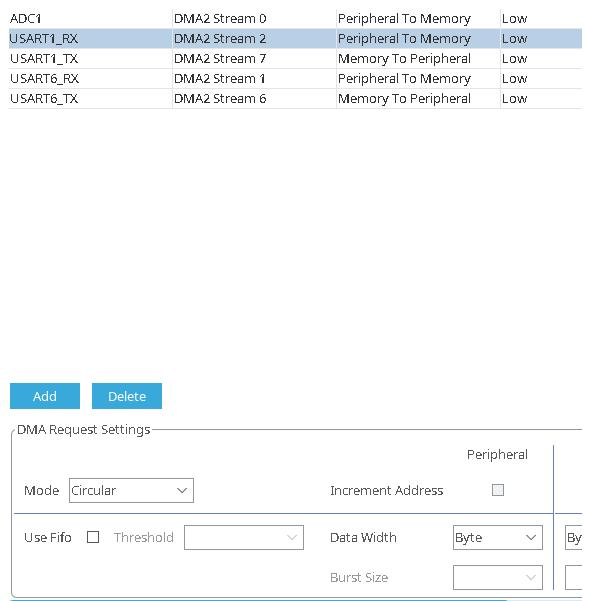
Task: Open the Memory Data Width dropdown
Action: pos(574,537)
